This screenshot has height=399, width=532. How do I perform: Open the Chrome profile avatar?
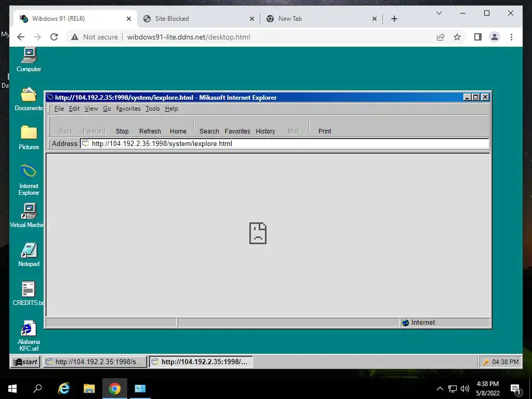[x=495, y=37]
